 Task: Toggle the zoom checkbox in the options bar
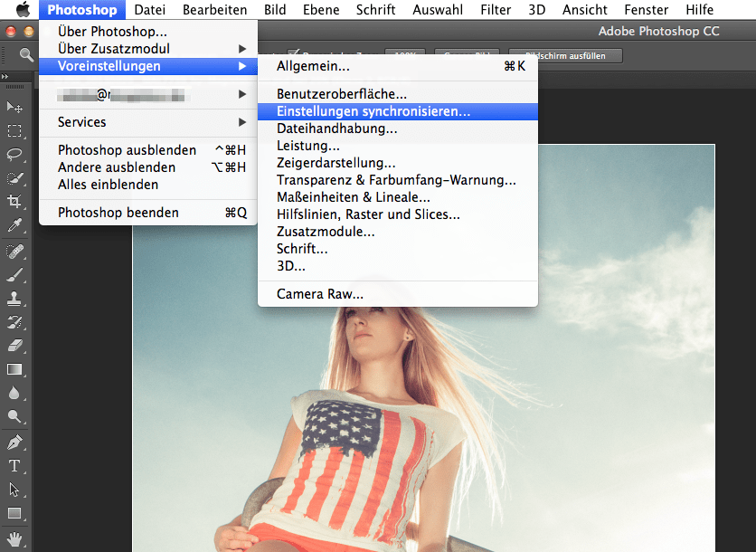(x=294, y=51)
